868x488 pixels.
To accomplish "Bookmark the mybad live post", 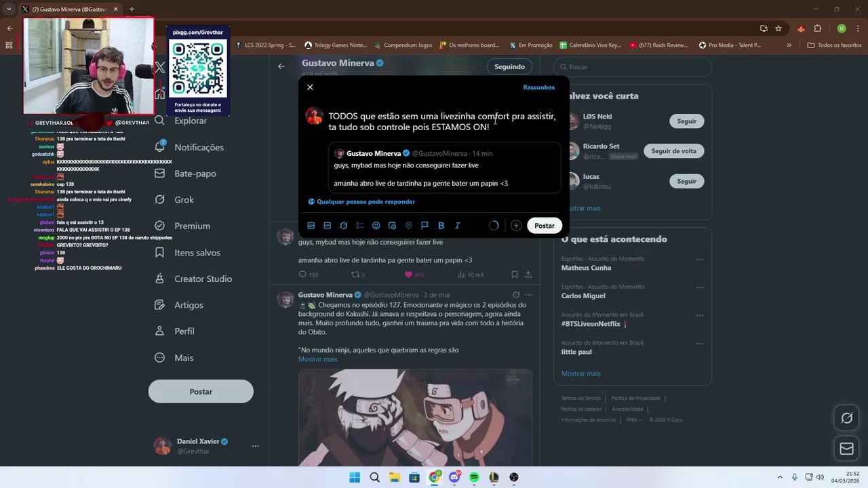I will (515, 274).
